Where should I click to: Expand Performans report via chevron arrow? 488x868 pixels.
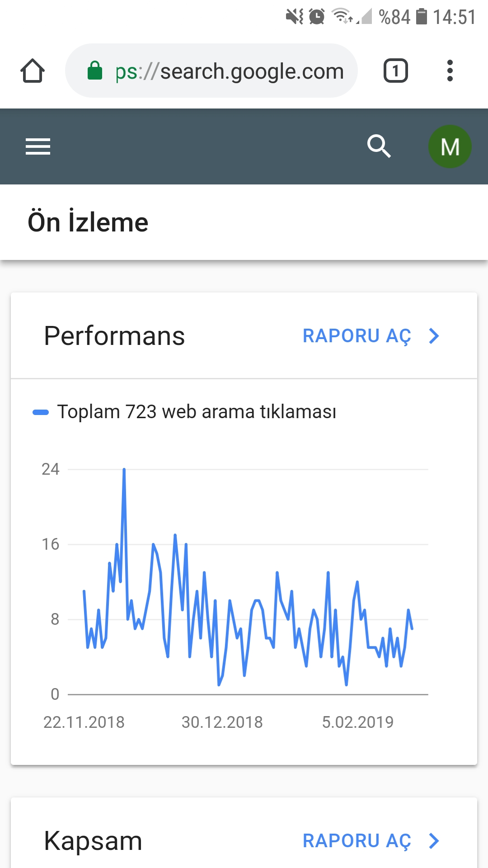coord(434,336)
